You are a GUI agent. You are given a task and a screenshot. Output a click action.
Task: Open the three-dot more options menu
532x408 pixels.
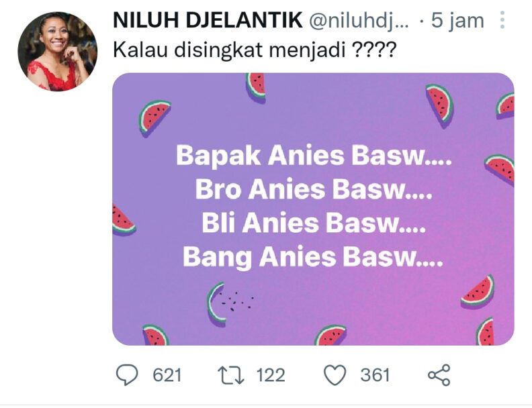(x=503, y=20)
